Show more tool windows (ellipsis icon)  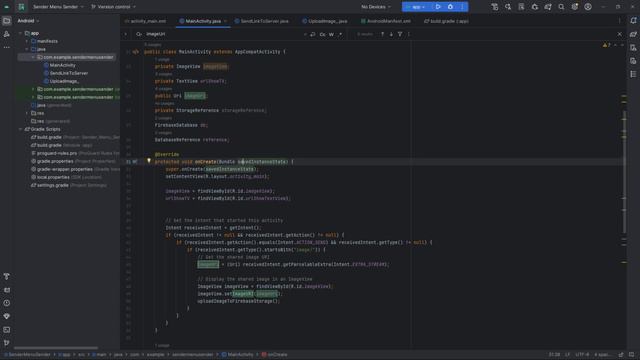(7, 47)
